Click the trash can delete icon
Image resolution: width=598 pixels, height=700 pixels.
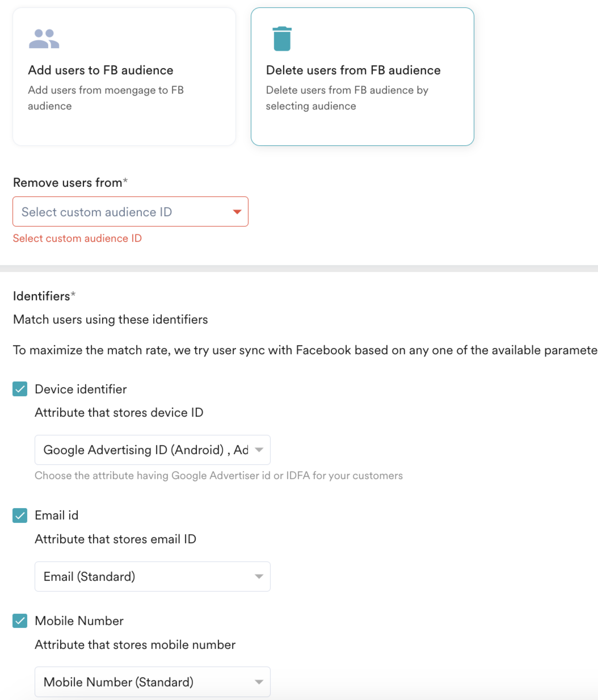282,39
